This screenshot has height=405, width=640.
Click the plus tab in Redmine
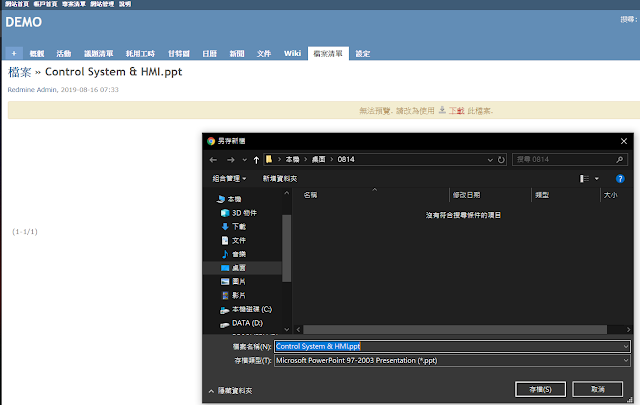click(14, 53)
